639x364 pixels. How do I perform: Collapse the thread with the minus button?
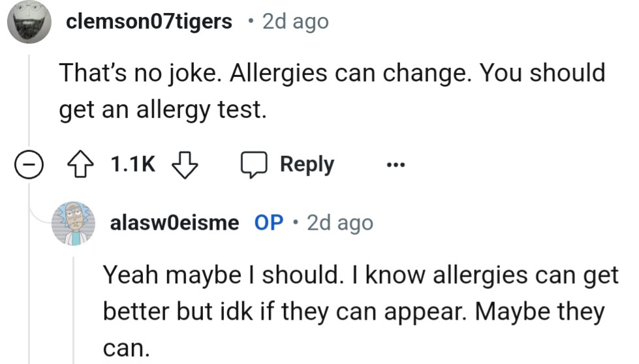click(x=29, y=166)
